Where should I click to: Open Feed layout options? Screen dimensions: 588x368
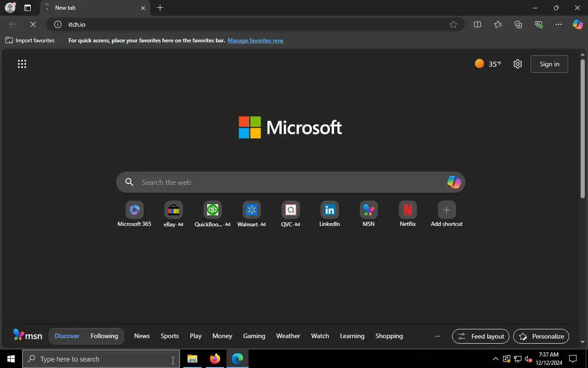click(x=481, y=336)
